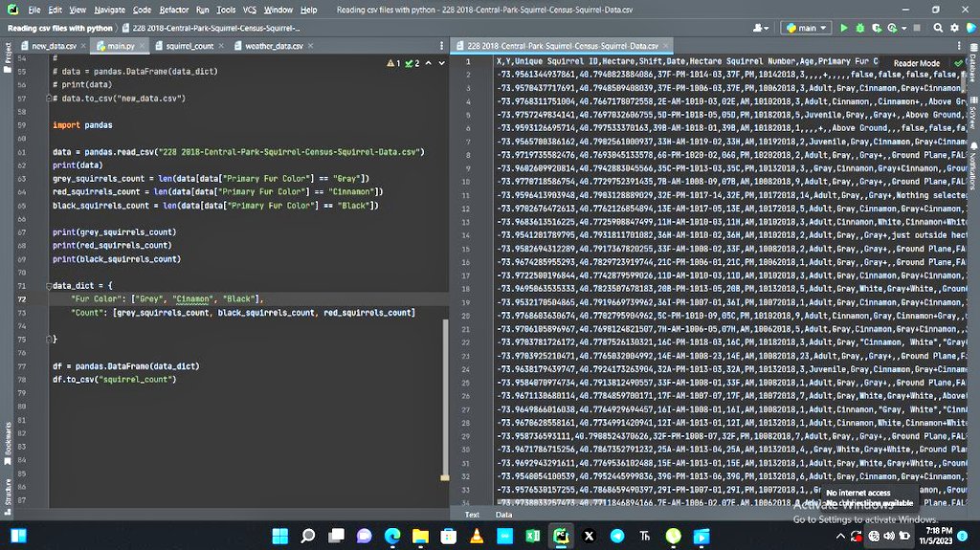This screenshot has height=550, width=980.
Task: Expand profiler run options dropdown arrow
Action: [903, 28]
